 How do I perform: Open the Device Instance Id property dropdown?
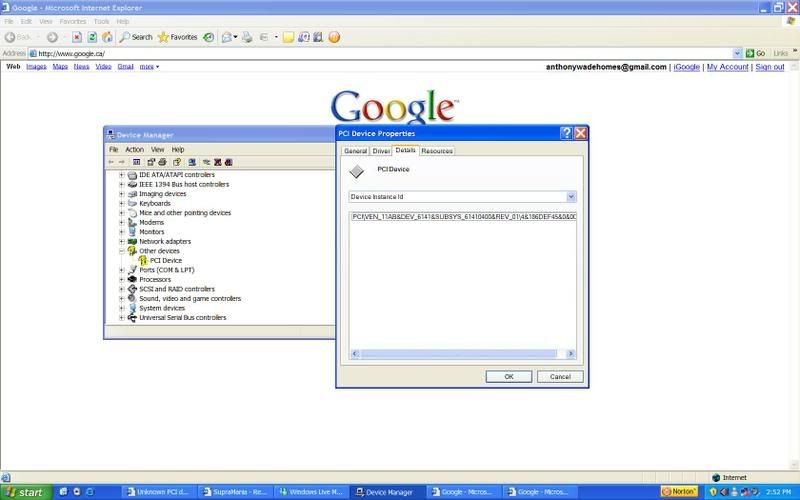point(571,196)
